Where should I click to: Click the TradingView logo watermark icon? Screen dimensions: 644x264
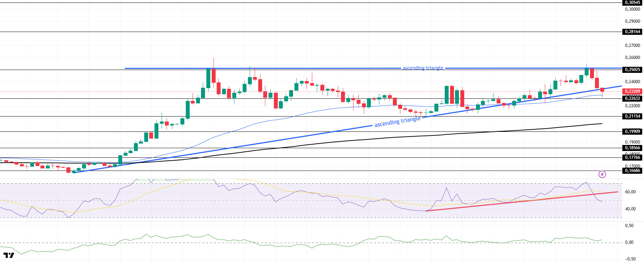click(9, 255)
